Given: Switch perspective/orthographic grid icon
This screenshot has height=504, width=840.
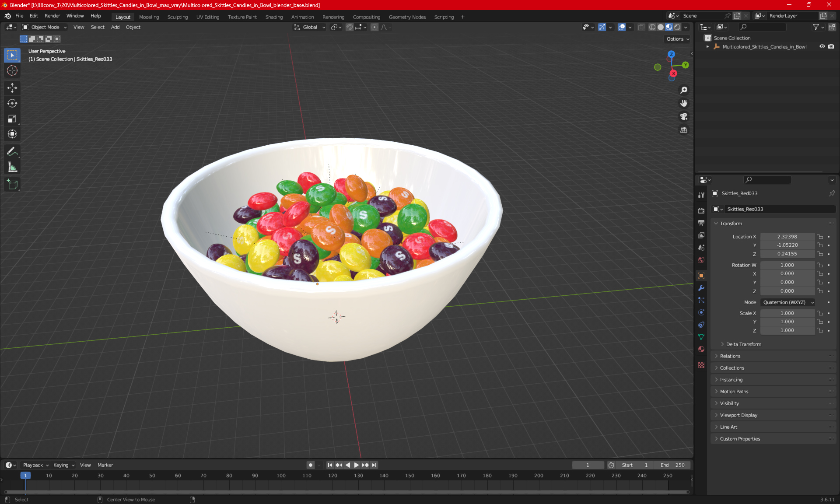Looking at the screenshot, I should tap(684, 130).
